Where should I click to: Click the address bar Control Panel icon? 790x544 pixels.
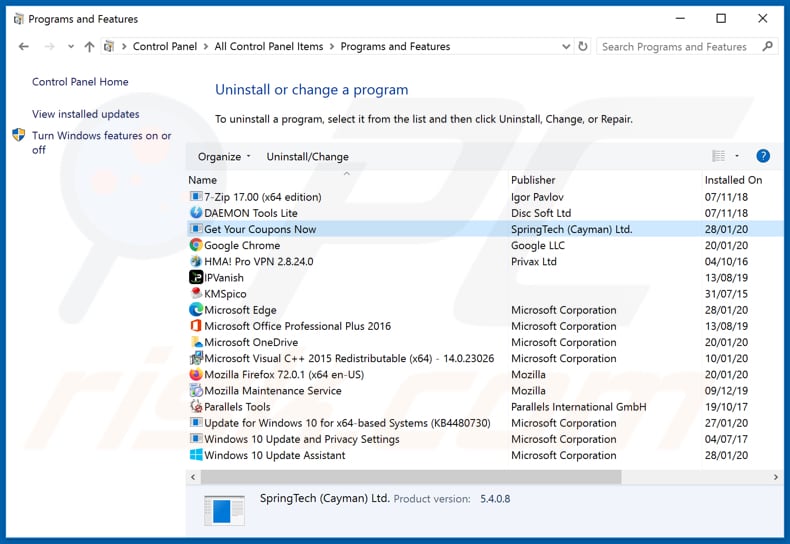coord(109,46)
